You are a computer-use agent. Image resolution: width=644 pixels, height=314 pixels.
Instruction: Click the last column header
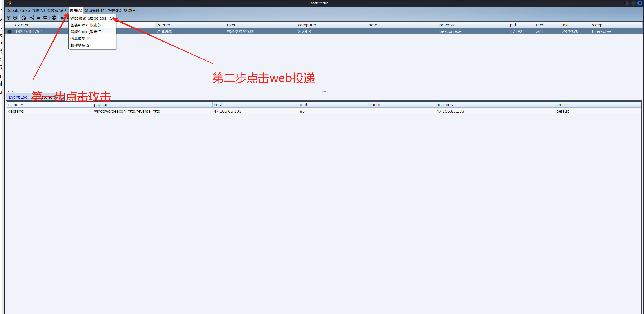coord(576,25)
